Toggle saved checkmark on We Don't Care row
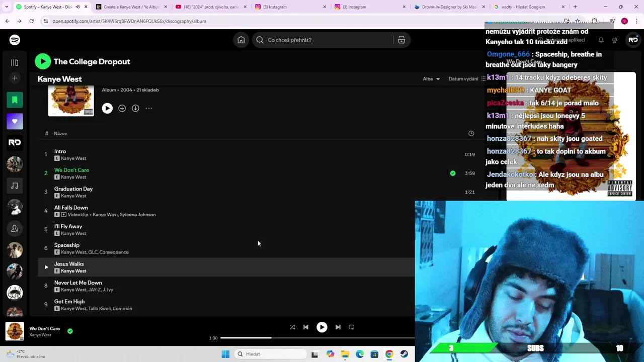The height and width of the screenshot is (362, 644). pos(453,173)
